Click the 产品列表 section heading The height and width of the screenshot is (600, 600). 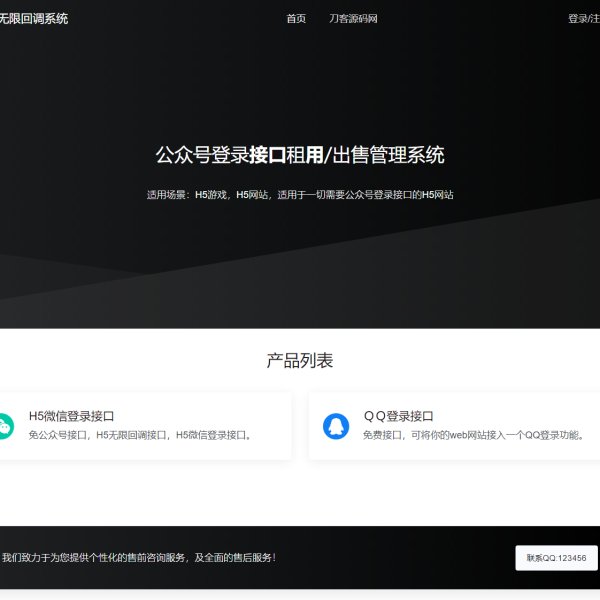[300, 360]
